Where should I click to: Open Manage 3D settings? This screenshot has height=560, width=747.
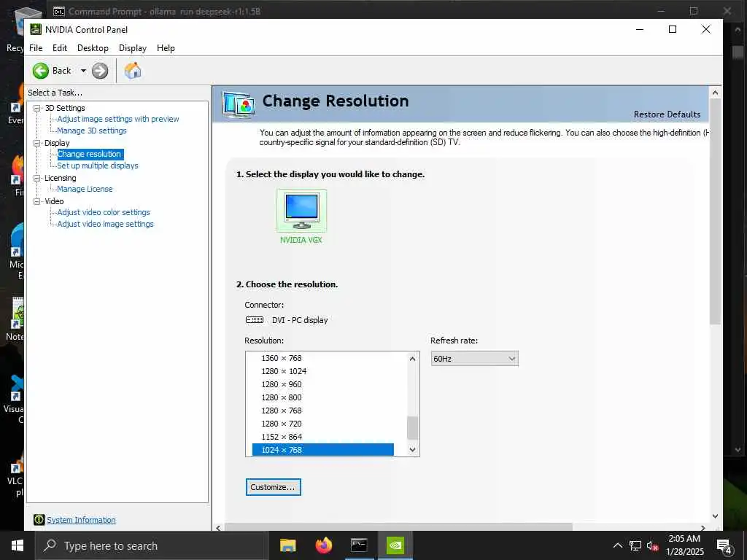[92, 131]
